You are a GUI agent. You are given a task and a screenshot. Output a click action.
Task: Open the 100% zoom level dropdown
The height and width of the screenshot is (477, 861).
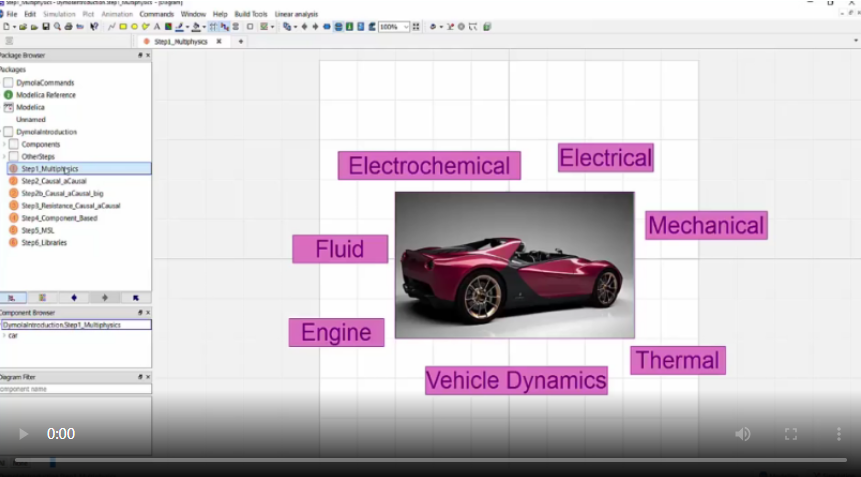coord(405,27)
